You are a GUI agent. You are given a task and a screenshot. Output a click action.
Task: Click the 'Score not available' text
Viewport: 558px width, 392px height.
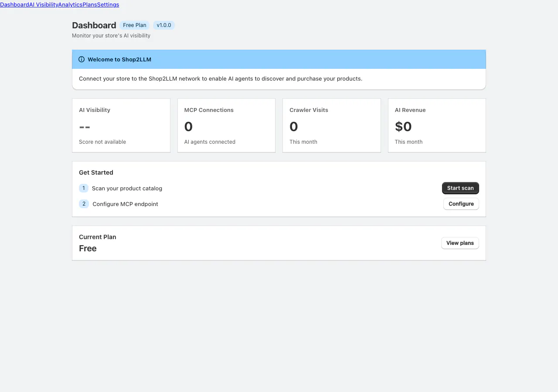[102, 142]
